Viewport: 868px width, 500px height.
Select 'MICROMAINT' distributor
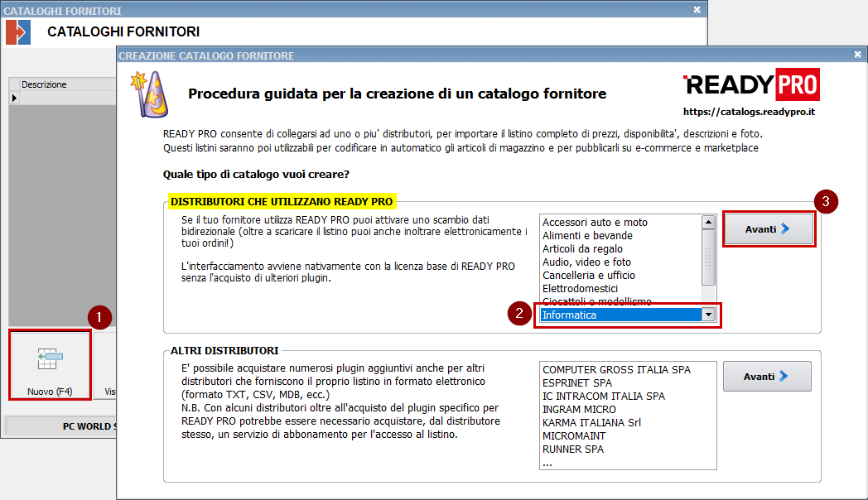pyautogui.click(x=574, y=436)
